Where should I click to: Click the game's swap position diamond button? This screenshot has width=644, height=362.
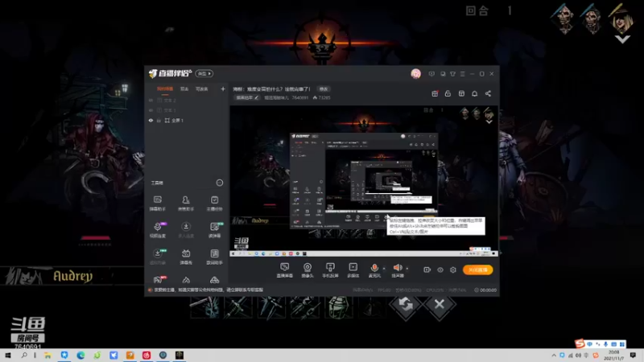406,304
